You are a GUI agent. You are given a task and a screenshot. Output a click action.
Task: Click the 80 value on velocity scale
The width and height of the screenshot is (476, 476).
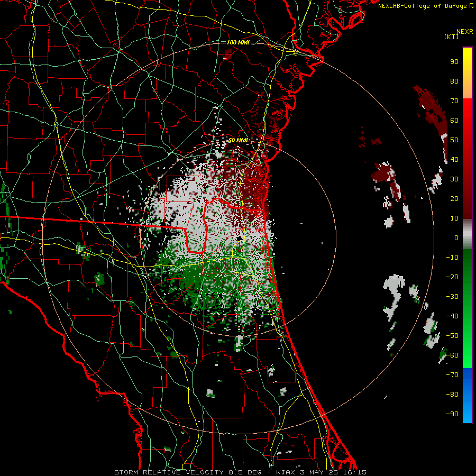coord(454,81)
